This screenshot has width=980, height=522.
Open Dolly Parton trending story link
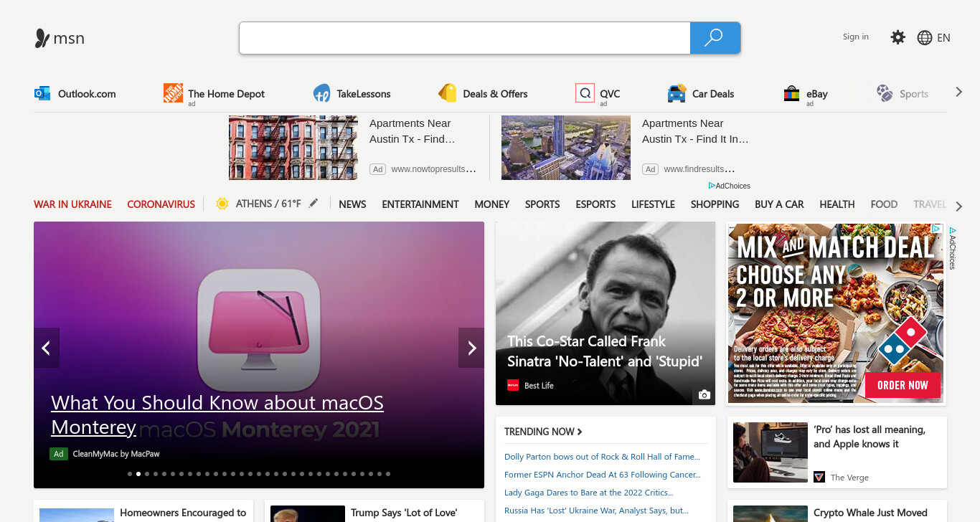pyautogui.click(x=602, y=457)
